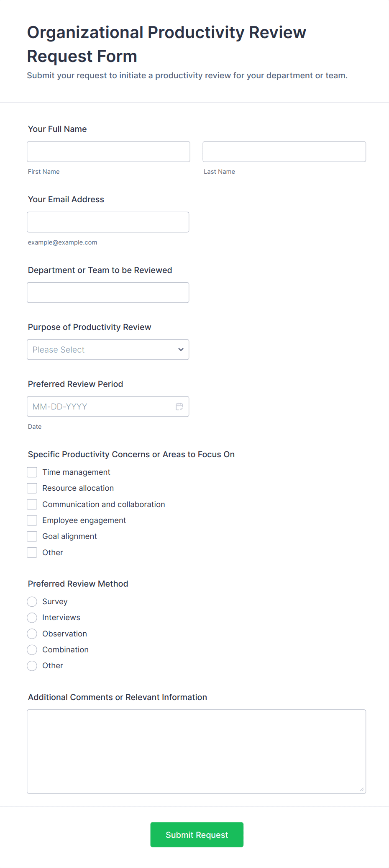Click the email address input
The width and height of the screenshot is (389, 868).
point(107,222)
